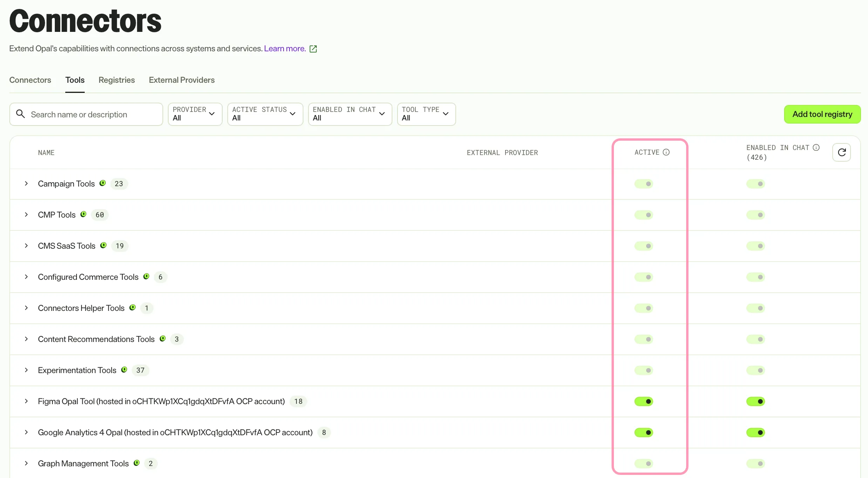Expand the Graph Management Tools row
This screenshot has width=868, height=478.
[x=26, y=463]
